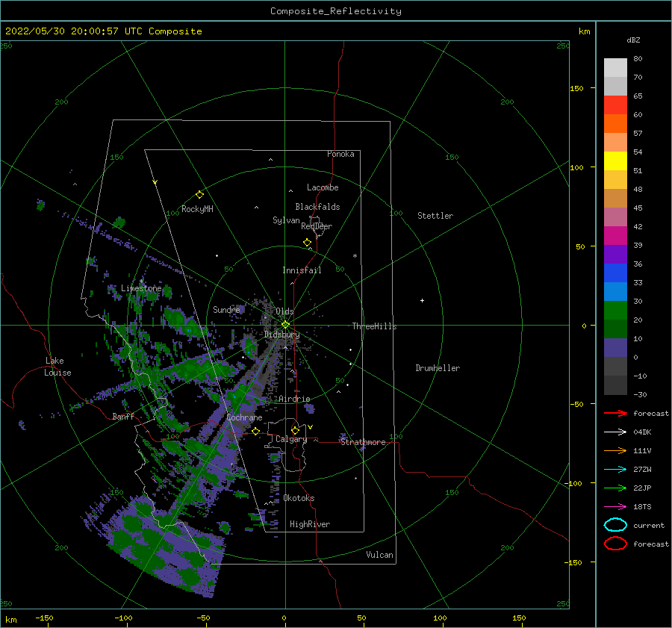672x628 pixels.
Task: Click the white 04DK arrow icon
Action: pyautogui.click(x=615, y=432)
